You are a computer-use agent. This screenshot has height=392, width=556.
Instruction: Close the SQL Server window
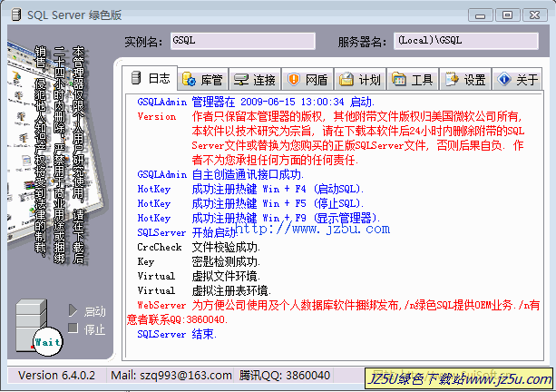tap(535, 15)
